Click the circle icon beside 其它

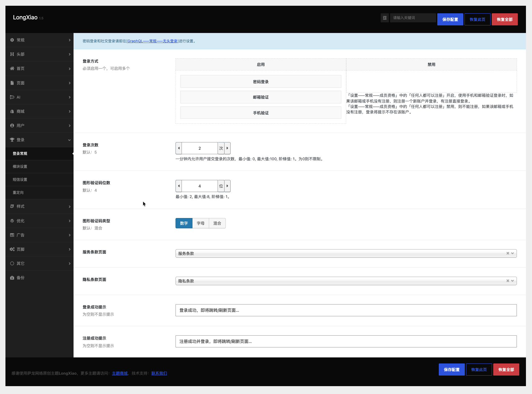point(12,263)
